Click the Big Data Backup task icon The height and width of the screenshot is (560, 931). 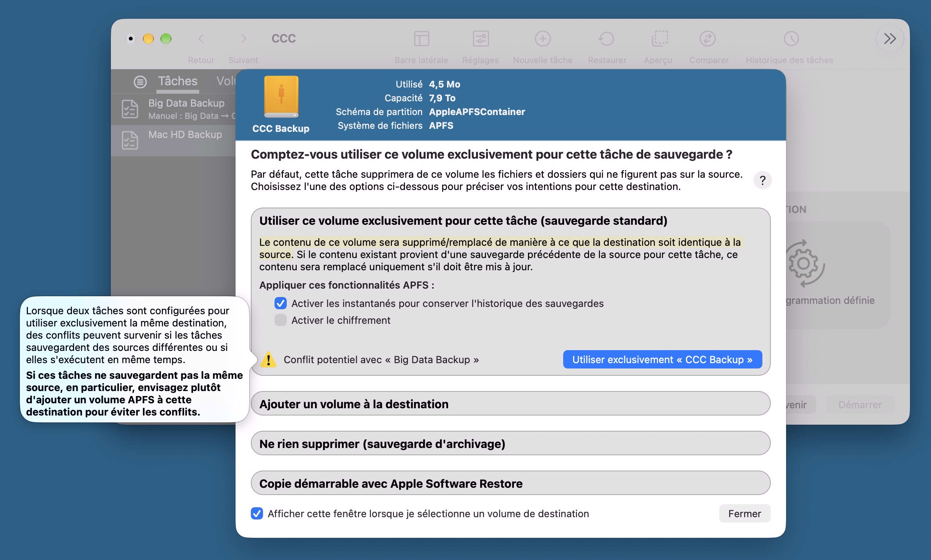[x=130, y=109]
